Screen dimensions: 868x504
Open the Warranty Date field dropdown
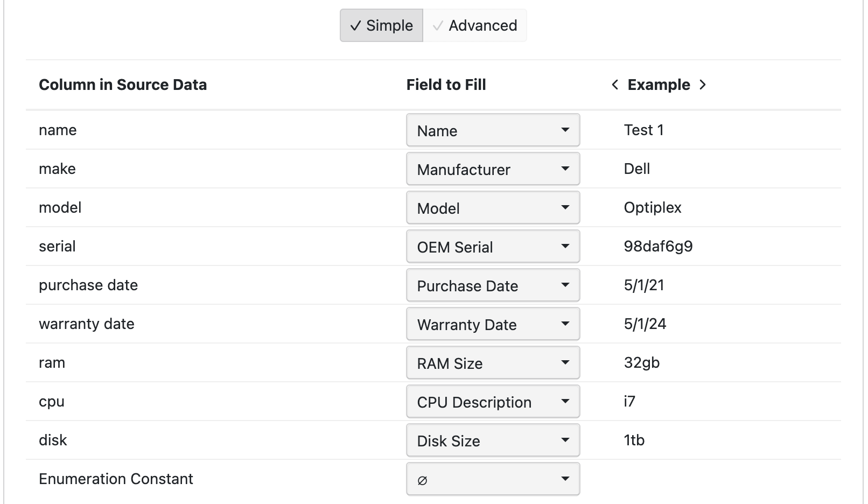point(493,324)
